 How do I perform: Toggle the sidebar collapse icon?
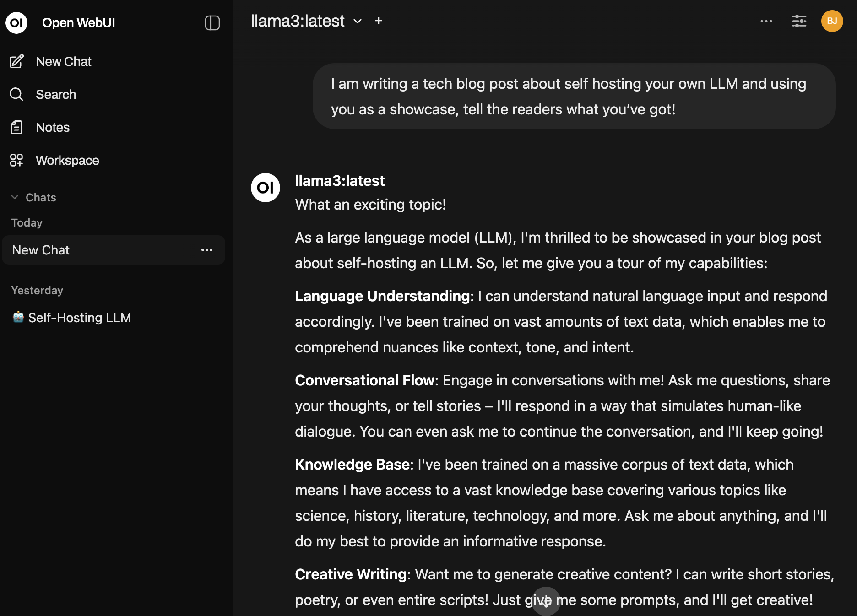[212, 22]
